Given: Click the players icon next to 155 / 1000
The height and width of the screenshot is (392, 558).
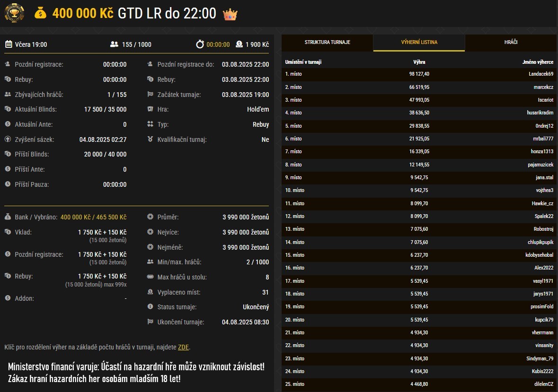Looking at the screenshot, I should [114, 44].
